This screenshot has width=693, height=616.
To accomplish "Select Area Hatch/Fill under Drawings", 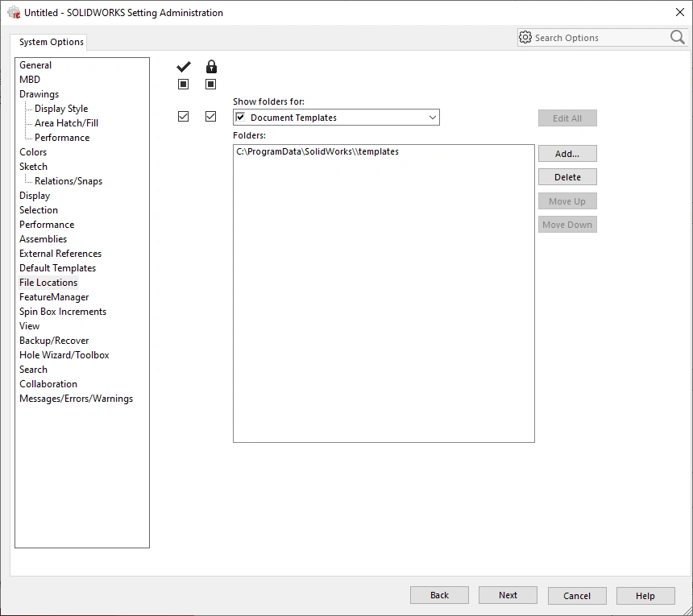I will point(66,123).
